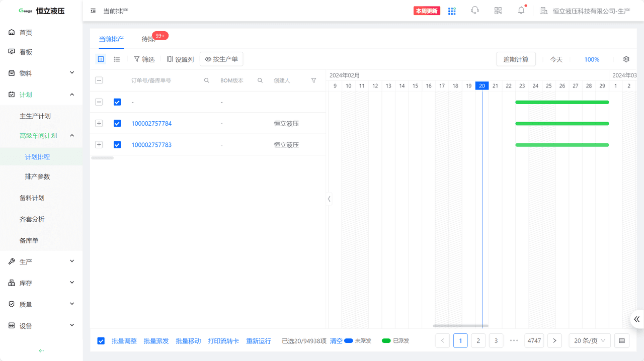The height and width of the screenshot is (361, 644).
Task: Click the Gantt horizontal scrollbar
Action: [x=460, y=326]
